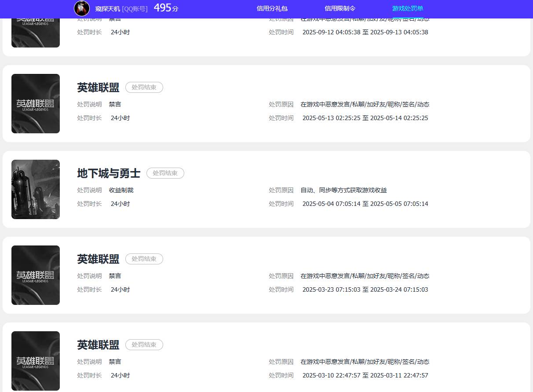
Task: Select the DNF machine artwork thumbnail
Action: pyautogui.click(x=35, y=189)
